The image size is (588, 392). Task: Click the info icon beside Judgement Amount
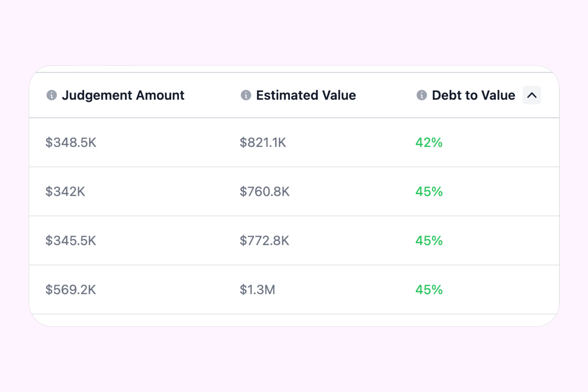pos(52,95)
